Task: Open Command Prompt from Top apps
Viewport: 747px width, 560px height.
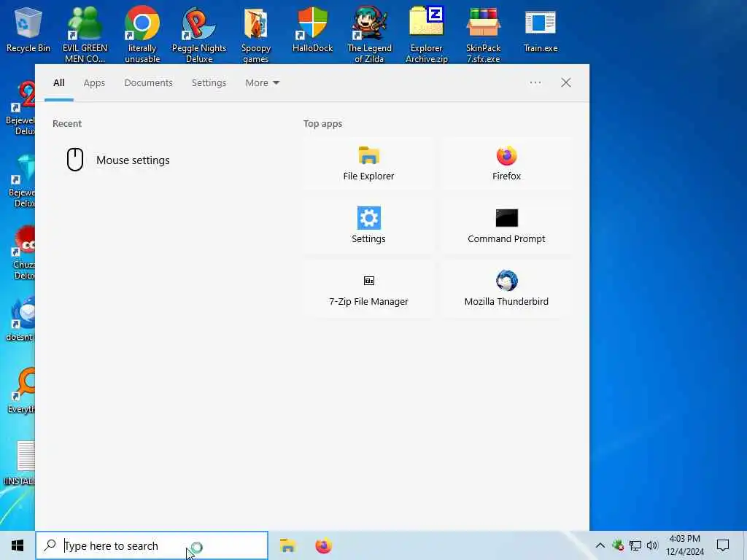Action: click(506, 226)
